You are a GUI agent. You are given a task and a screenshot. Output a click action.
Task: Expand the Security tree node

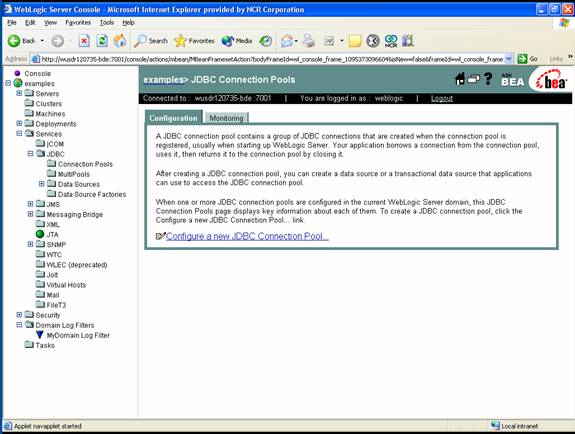point(19,315)
